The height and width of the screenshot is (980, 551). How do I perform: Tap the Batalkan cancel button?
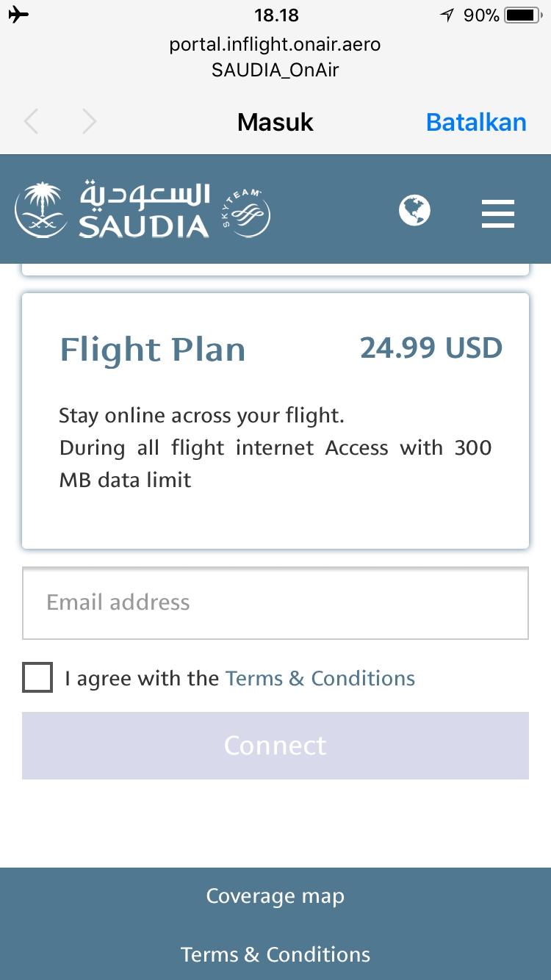[x=476, y=122]
